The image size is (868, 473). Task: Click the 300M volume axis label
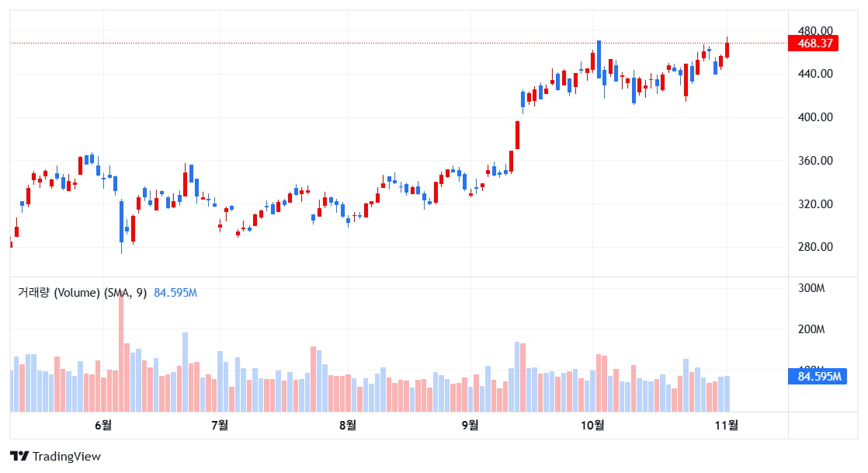pyautogui.click(x=811, y=288)
